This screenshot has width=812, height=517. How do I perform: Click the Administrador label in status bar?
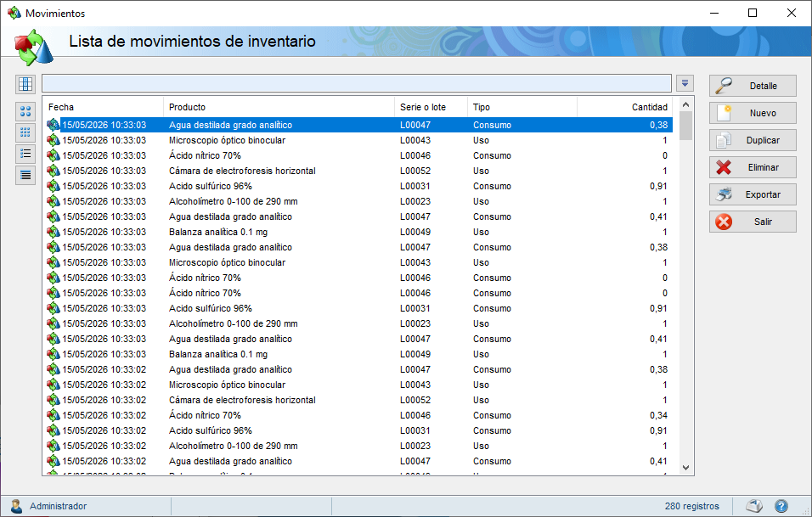58,506
